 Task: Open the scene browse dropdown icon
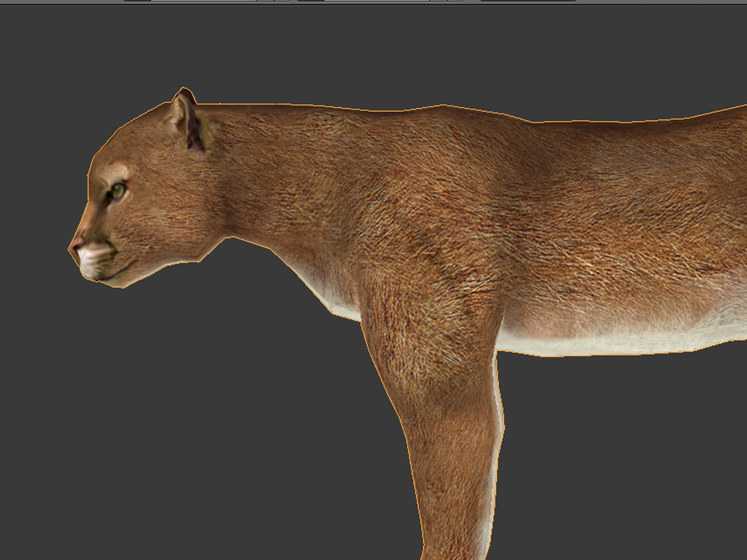pyautogui.click(x=311, y=1)
